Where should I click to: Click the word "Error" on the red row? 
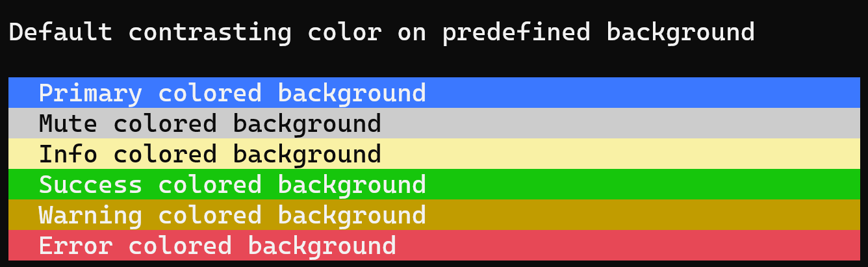click(75, 246)
